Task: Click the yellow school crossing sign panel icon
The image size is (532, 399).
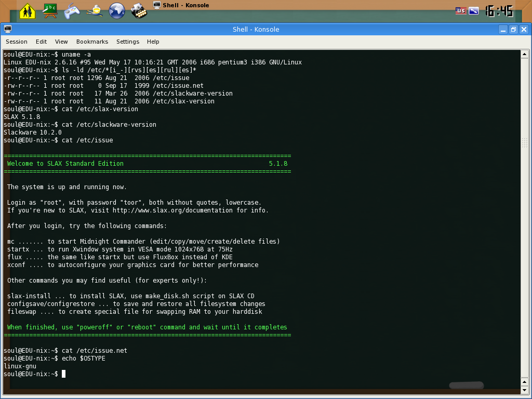Action: (x=28, y=11)
